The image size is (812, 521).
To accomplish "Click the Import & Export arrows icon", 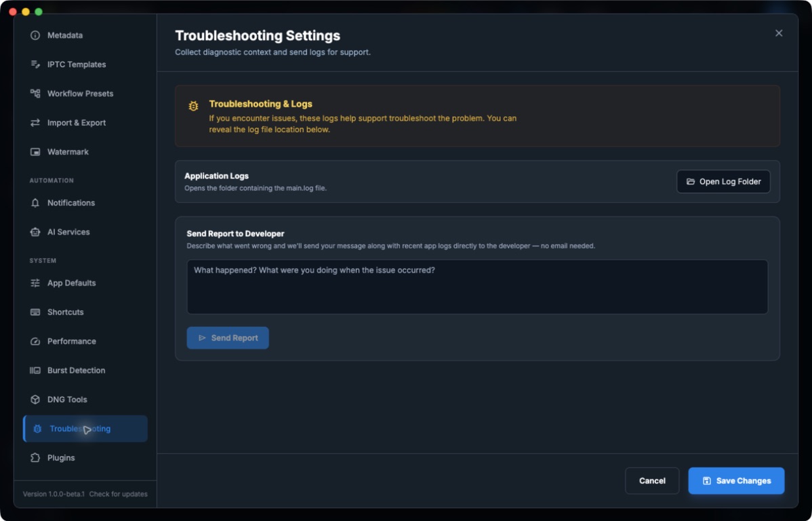I will (35, 123).
